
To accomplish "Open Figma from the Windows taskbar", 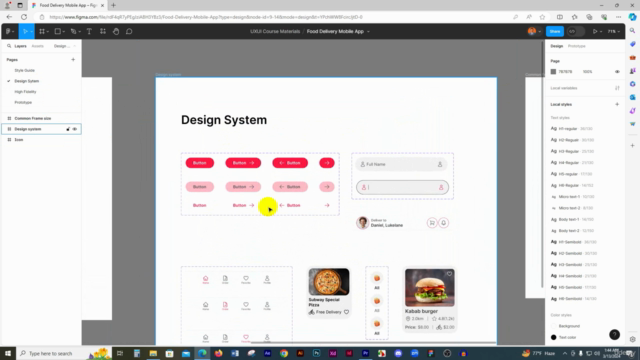I will coord(431,353).
